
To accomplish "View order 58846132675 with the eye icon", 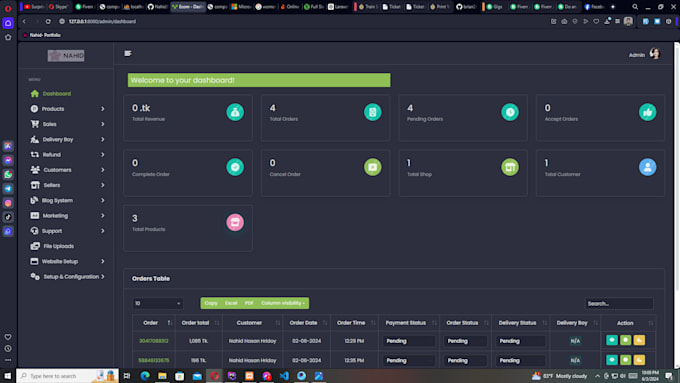I will 612,360.
